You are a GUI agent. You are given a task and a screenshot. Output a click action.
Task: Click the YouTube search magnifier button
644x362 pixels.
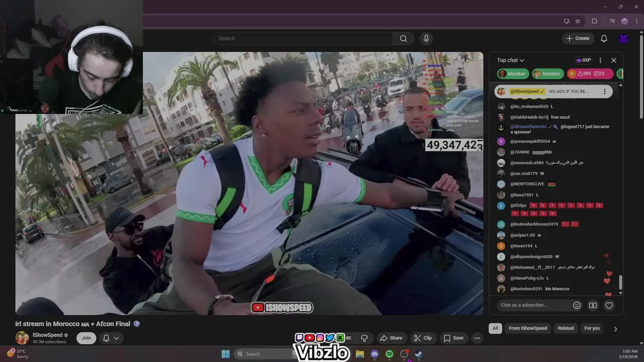tap(404, 39)
